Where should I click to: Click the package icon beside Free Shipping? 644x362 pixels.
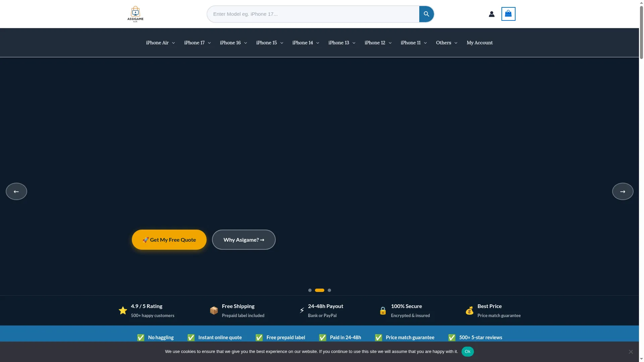(x=214, y=311)
